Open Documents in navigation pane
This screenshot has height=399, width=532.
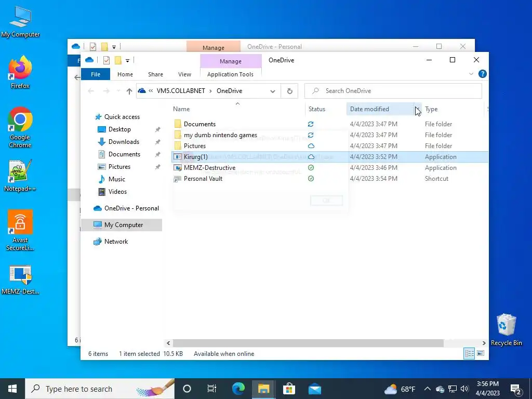point(124,154)
